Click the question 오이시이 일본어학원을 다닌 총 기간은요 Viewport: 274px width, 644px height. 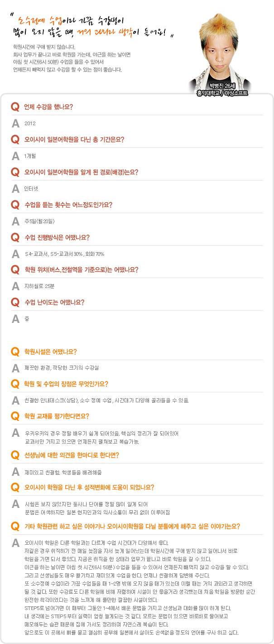(x=74, y=140)
